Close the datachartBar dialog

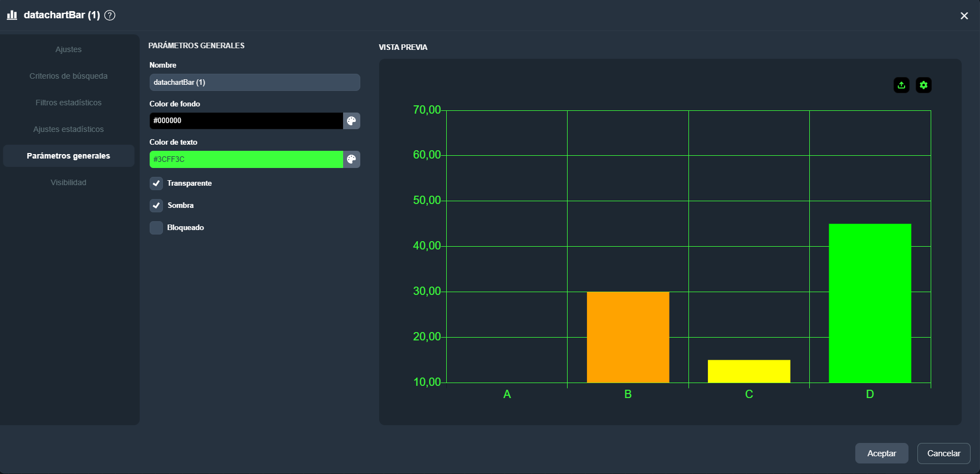tap(964, 16)
